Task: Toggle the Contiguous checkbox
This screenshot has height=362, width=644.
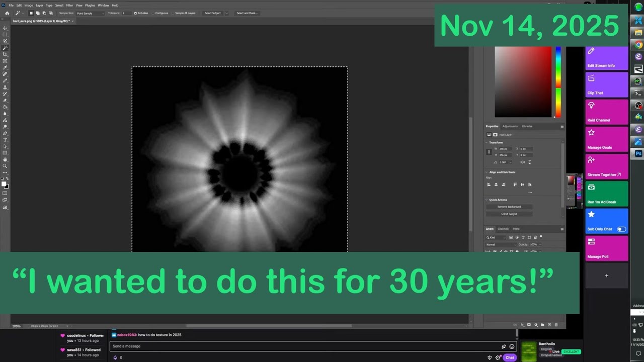Action: (x=153, y=13)
